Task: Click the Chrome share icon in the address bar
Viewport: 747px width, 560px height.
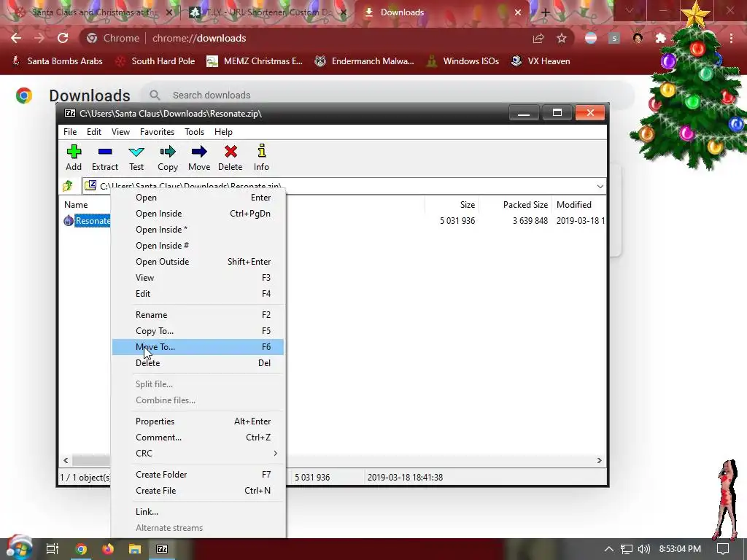Action: 538,38
